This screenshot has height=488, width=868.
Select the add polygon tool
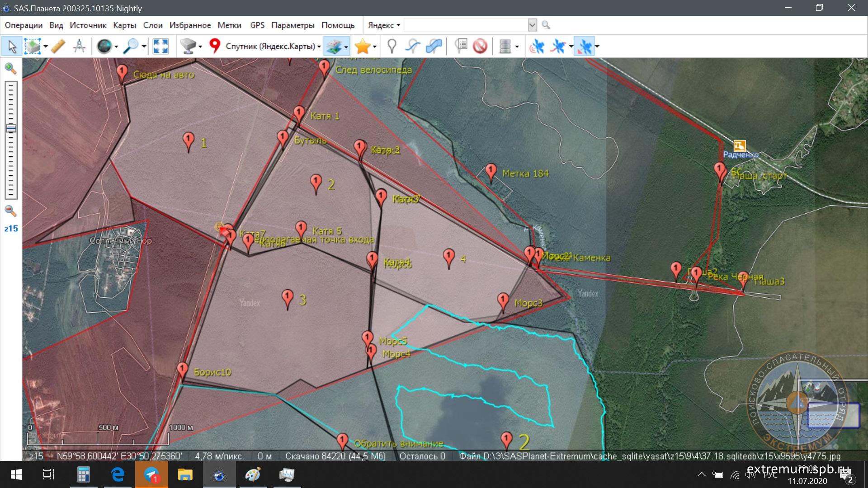click(x=434, y=46)
